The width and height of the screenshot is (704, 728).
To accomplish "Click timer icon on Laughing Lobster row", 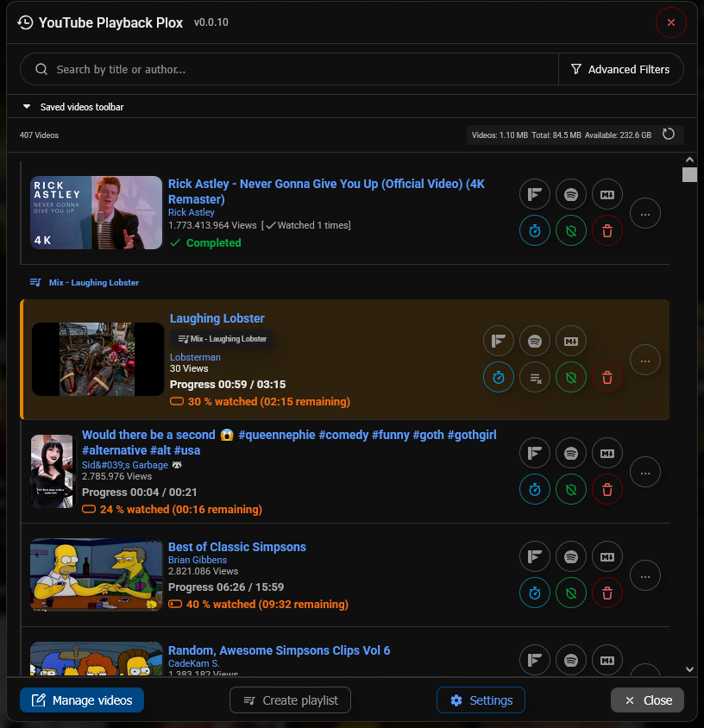I will (499, 377).
